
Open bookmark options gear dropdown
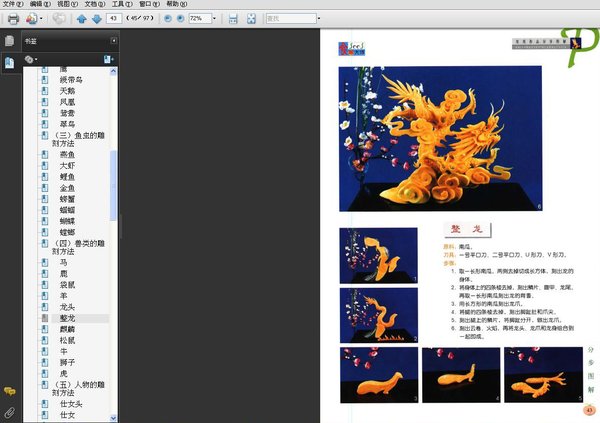click(31, 60)
